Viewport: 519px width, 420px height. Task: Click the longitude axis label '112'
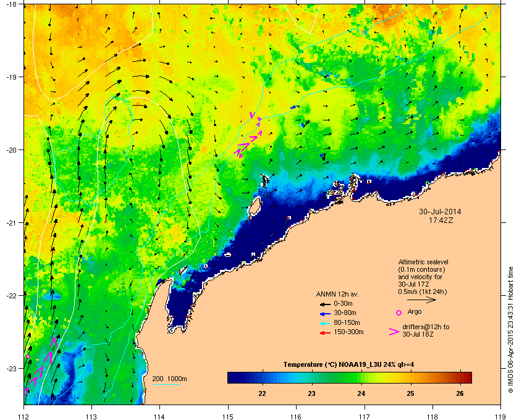(x=24, y=417)
